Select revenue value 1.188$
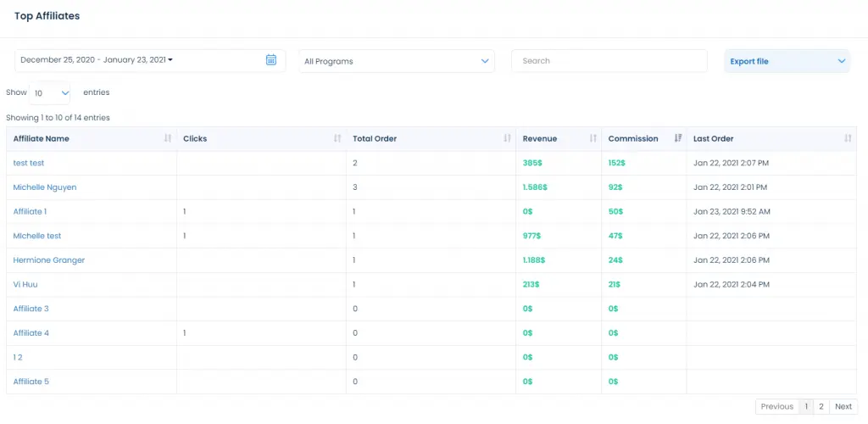The image size is (868, 424). click(534, 260)
